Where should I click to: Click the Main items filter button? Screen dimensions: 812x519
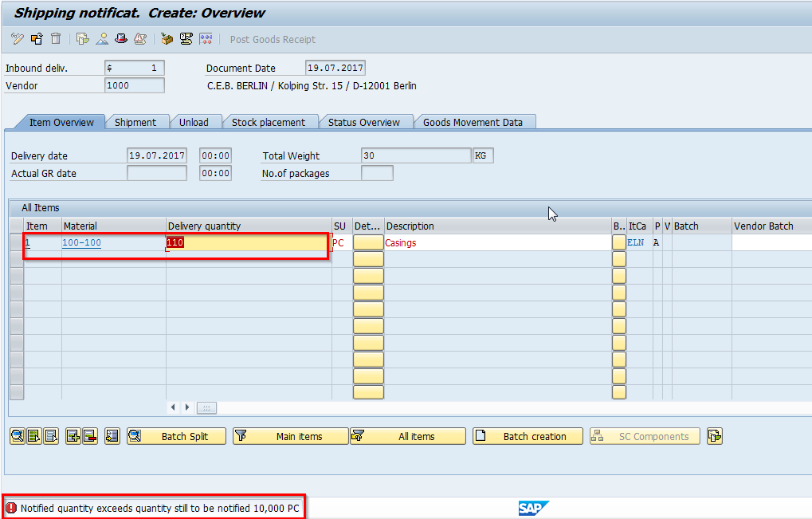pos(290,436)
